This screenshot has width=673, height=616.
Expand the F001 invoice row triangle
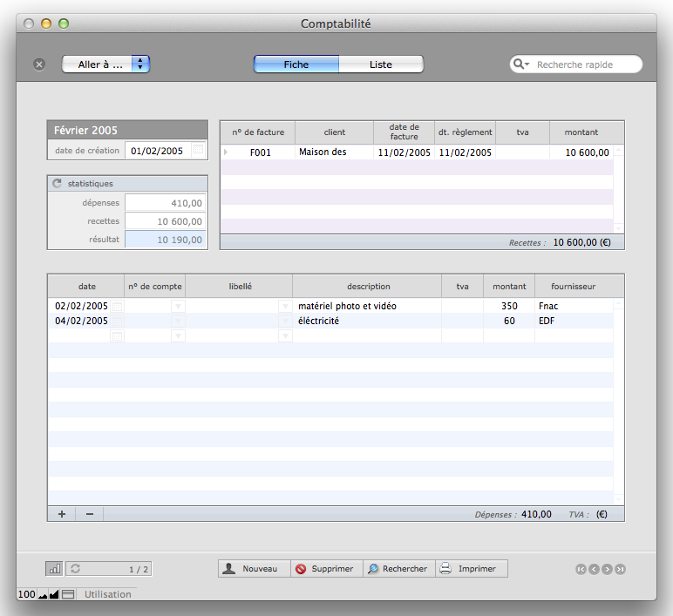(x=226, y=152)
